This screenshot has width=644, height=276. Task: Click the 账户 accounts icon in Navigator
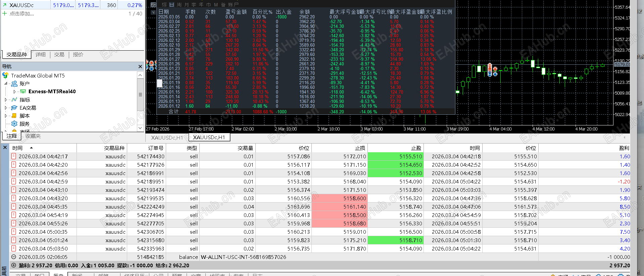click(14, 84)
